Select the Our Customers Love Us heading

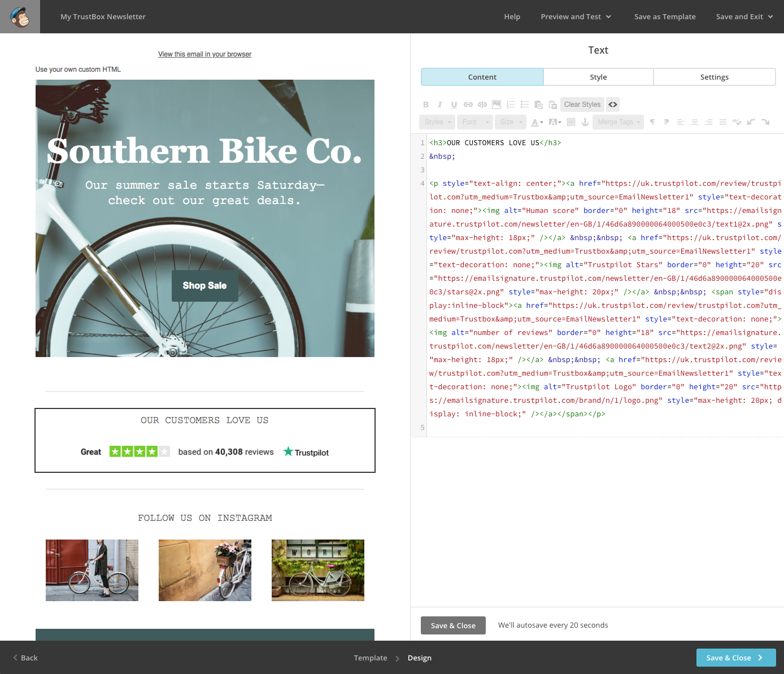point(204,420)
